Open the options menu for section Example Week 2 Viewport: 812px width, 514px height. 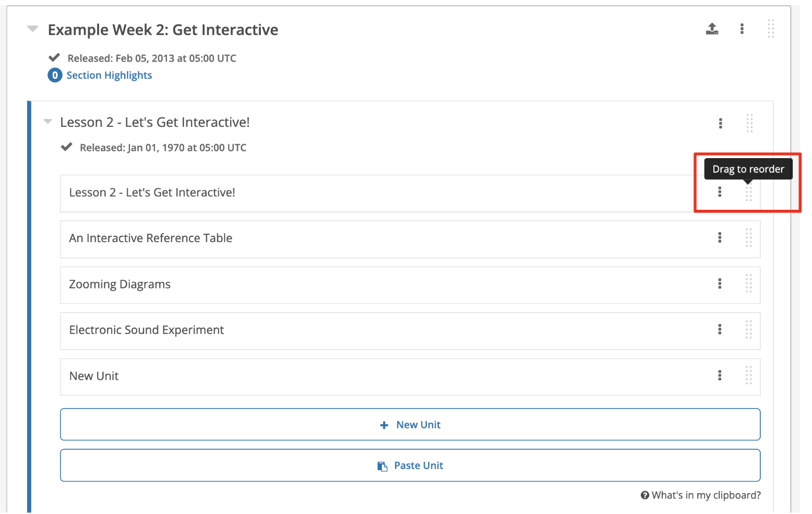(x=742, y=29)
